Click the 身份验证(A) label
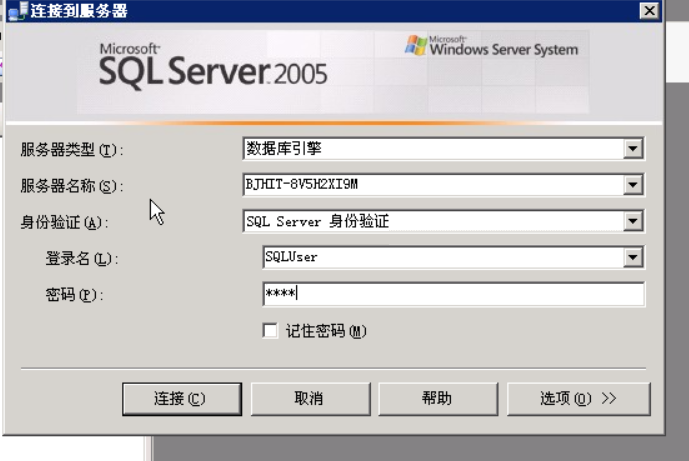Viewport: 689px width, 461px height. [64, 222]
